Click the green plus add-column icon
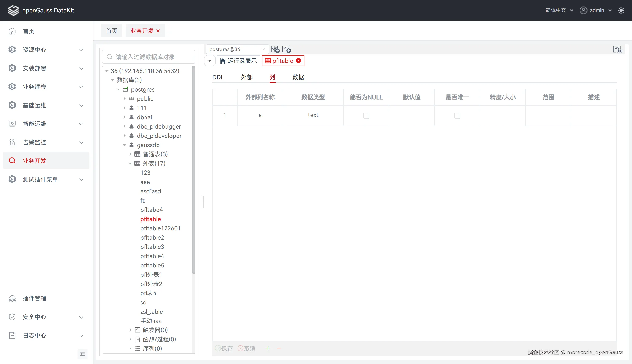This screenshot has width=632, height=364. (268, 348)
